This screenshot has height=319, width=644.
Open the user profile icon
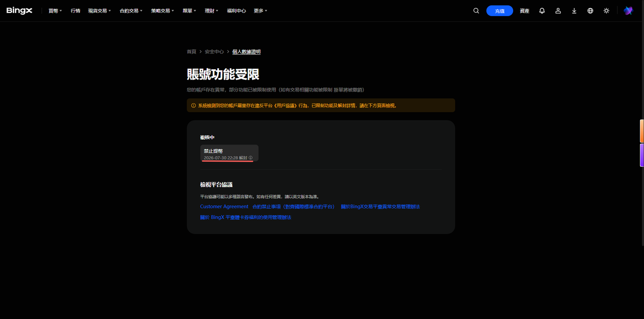558,11
